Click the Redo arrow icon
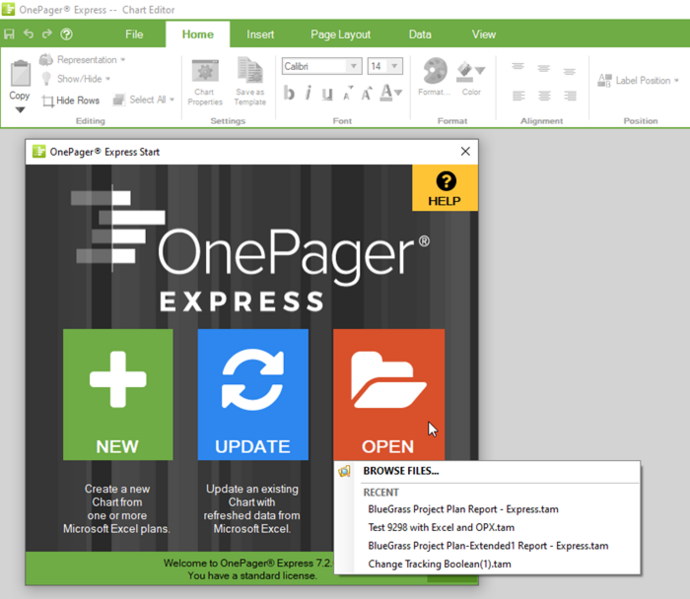690x599 pixels. [x=47, y=33]
